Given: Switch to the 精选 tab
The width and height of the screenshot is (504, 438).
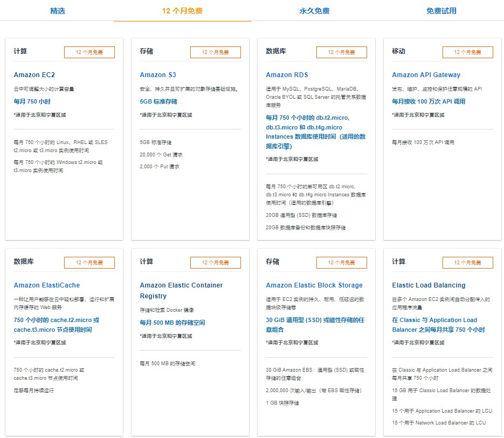Looking at the screenshot, I should 58,11.
